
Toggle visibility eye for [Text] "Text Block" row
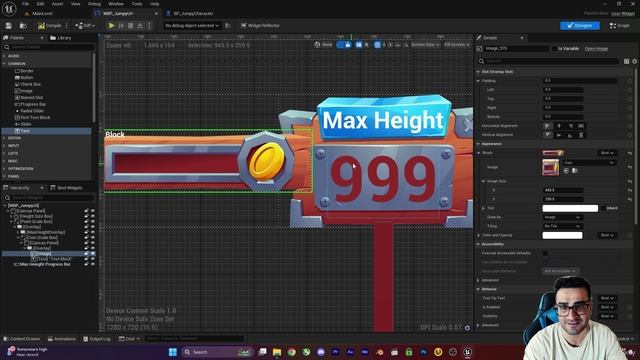tap(93, 259)
